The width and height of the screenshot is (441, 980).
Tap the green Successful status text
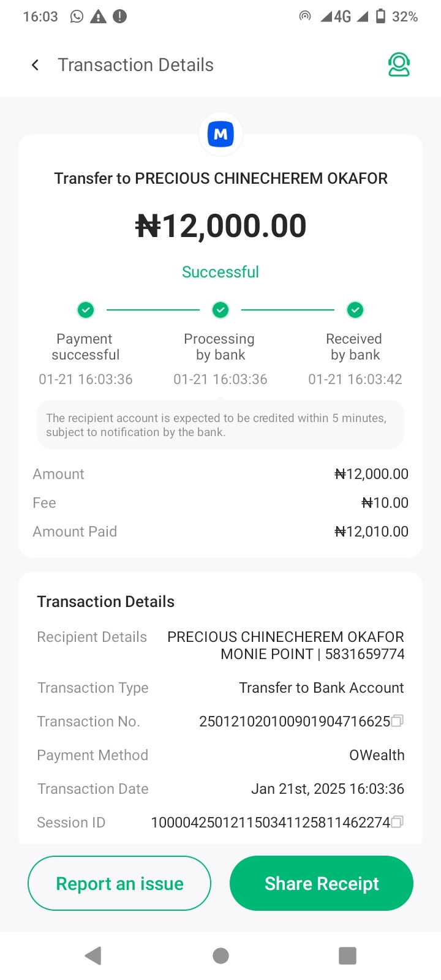[221, 272]
